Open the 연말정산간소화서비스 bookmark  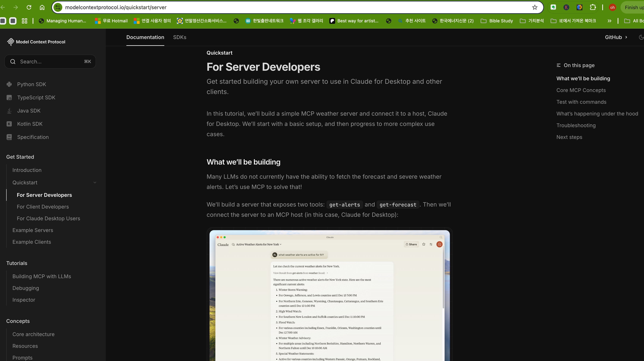pos(202,21)
